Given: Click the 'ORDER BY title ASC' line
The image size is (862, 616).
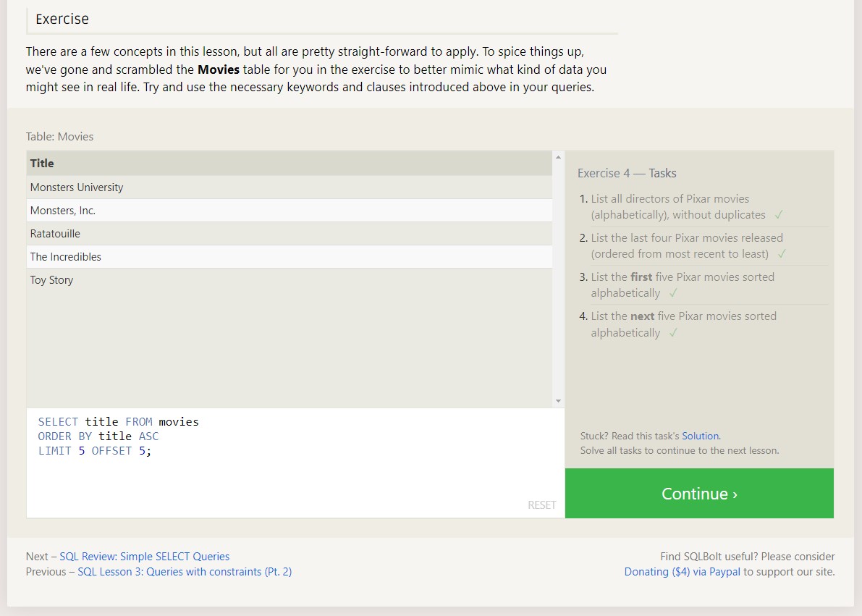Looking at the screenshot, I should coord(98,436).
